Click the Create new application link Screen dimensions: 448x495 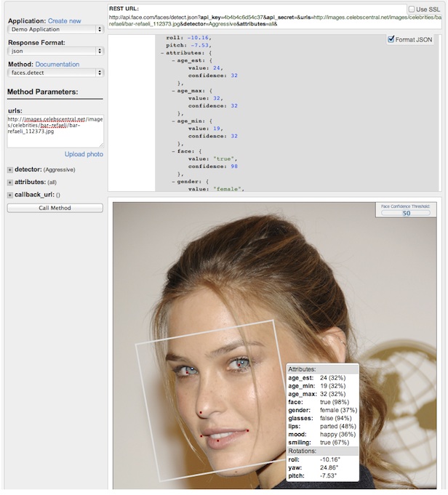click(x=65, y=21)
